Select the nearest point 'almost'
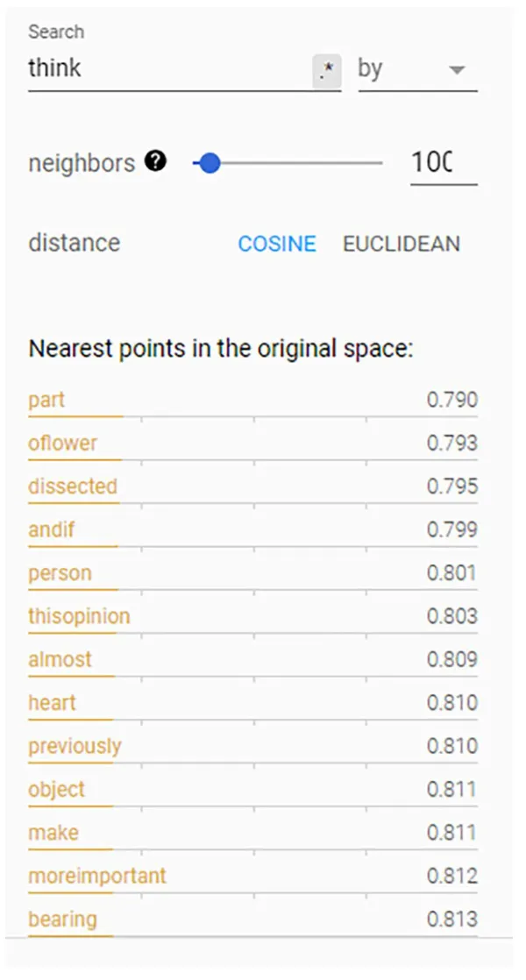Image resolution: width=526 pixels, height=980 pixels. pyautogui.click(x=60, y=659)
